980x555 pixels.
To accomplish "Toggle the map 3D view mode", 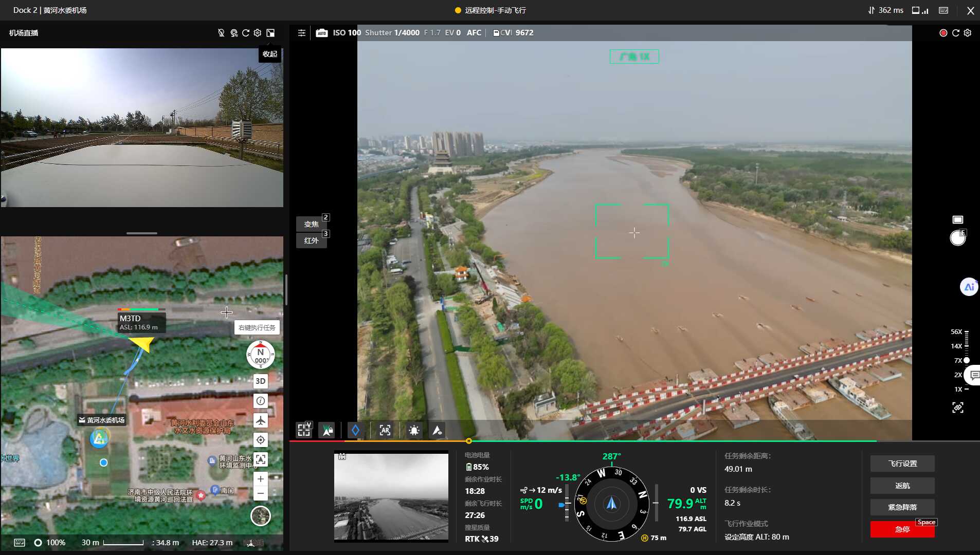I will (261, 381).
